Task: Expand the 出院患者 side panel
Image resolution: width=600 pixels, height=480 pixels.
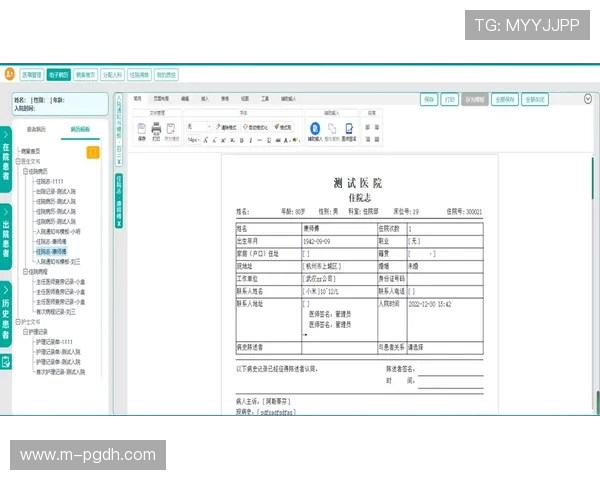Action: pos(6,237)
